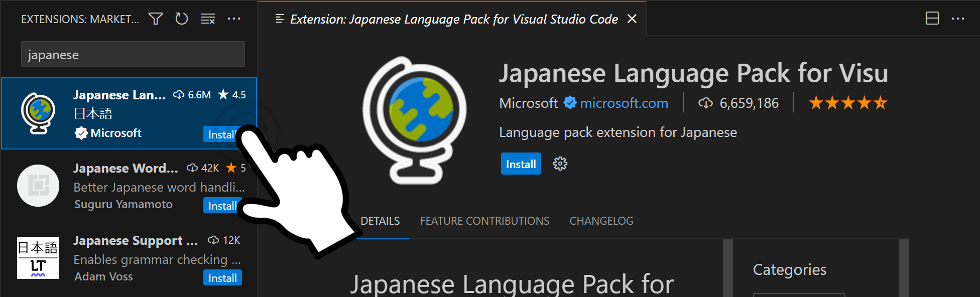Switch to the DETAILS tab
980x297 pixels.
tap(380, 221)
